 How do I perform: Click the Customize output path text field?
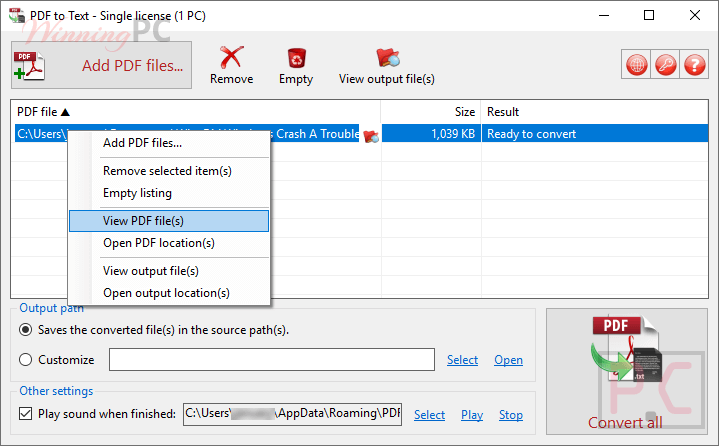[272, 359]
